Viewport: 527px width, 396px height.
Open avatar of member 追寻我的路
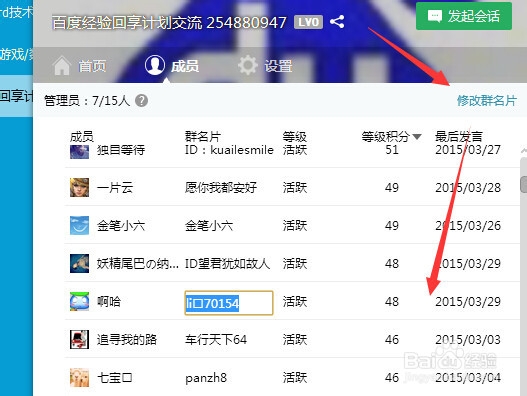click(79, 339)
